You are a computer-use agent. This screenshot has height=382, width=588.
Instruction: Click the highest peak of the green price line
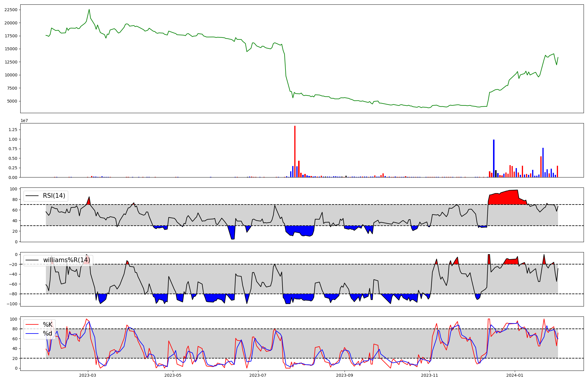(x=89, y=9)
